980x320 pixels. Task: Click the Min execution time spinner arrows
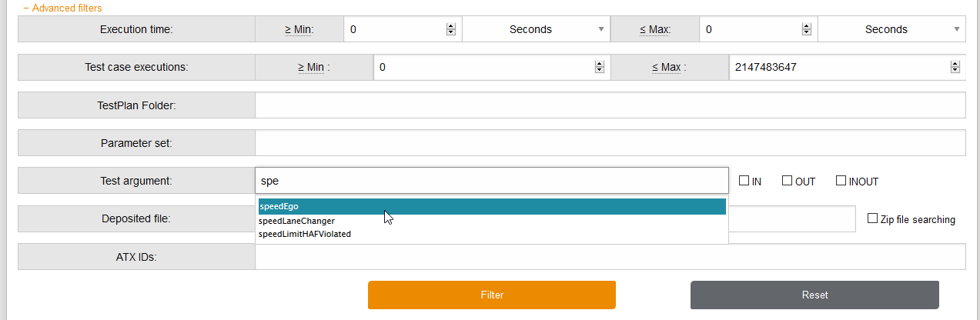(x=451, y=29)
